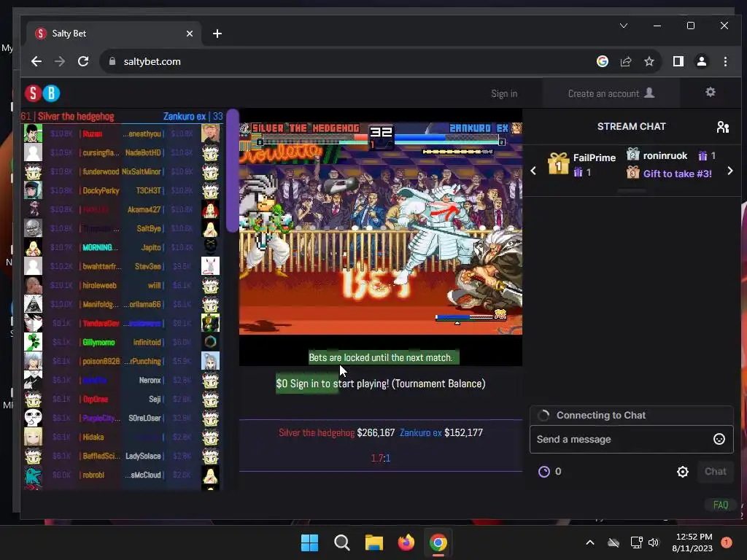
Task: Open Firefox from taskbar
Action: [406, 542]
